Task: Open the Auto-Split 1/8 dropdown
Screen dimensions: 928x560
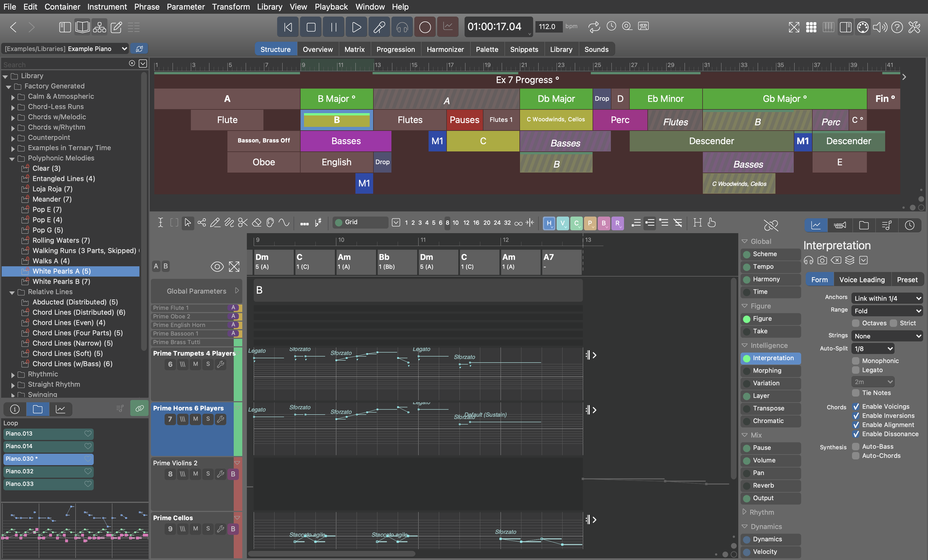Action: click(872, 348)
